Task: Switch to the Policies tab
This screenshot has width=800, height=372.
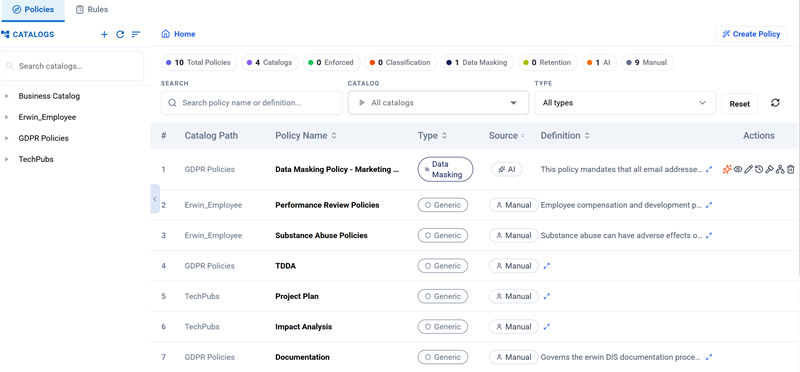Action: pyautogui.click(x=33, y=10)
